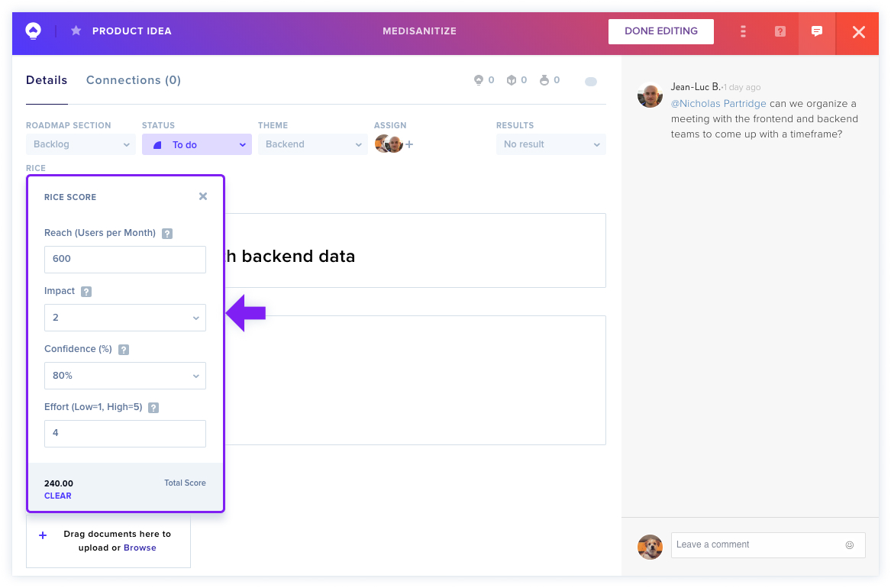Expand the Confidence 80% dropdown
Viewport: 891px width, 588px height.
click(125, 376)
